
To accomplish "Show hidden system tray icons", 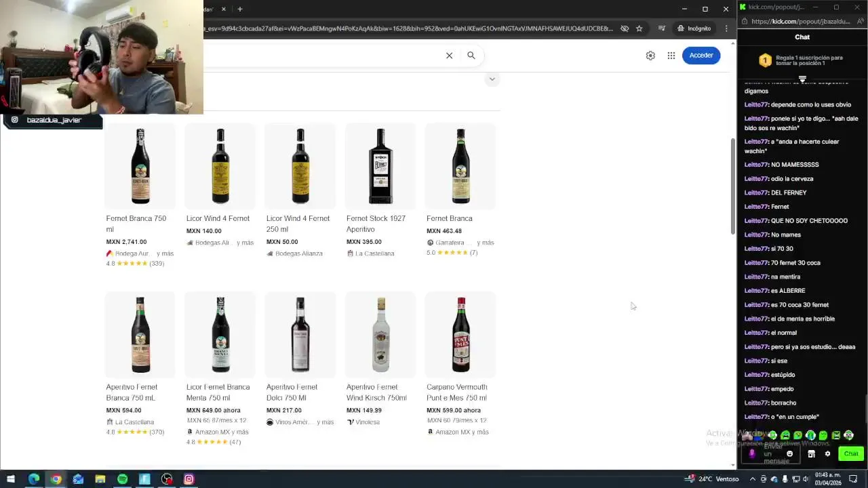I will [x=753, y=479].
